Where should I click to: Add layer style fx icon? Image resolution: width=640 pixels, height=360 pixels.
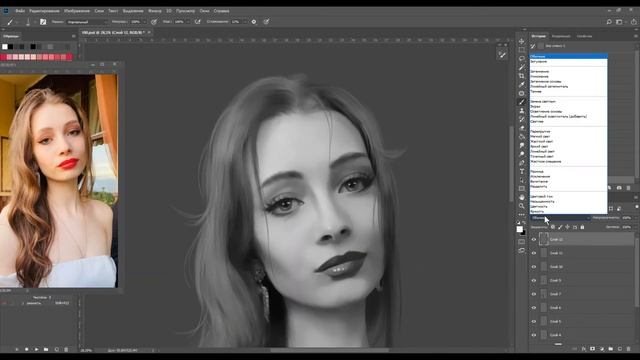pyautogui.click(x=584, y=349)
